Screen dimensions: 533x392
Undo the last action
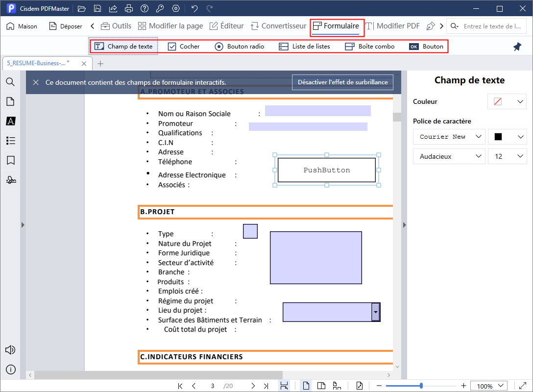coord(194,8)
